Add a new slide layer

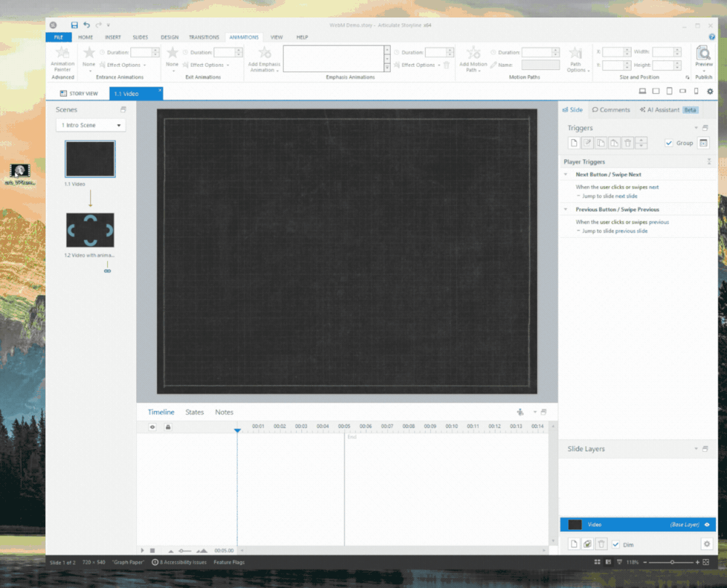point(573,544)
